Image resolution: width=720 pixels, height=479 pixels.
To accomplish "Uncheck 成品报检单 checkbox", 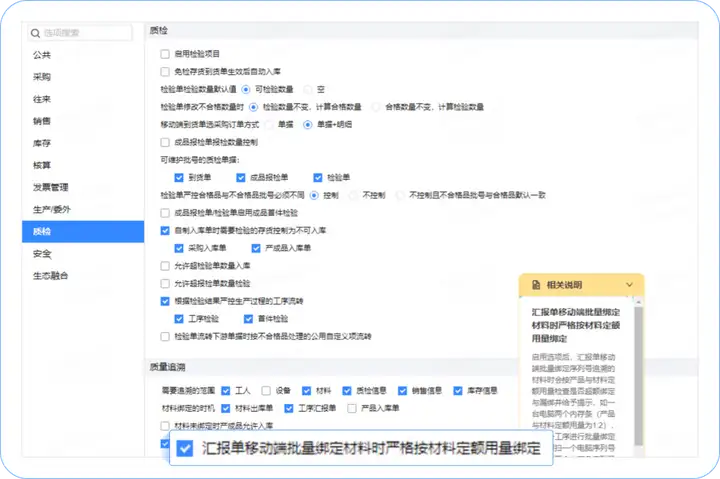I will 241,177.
